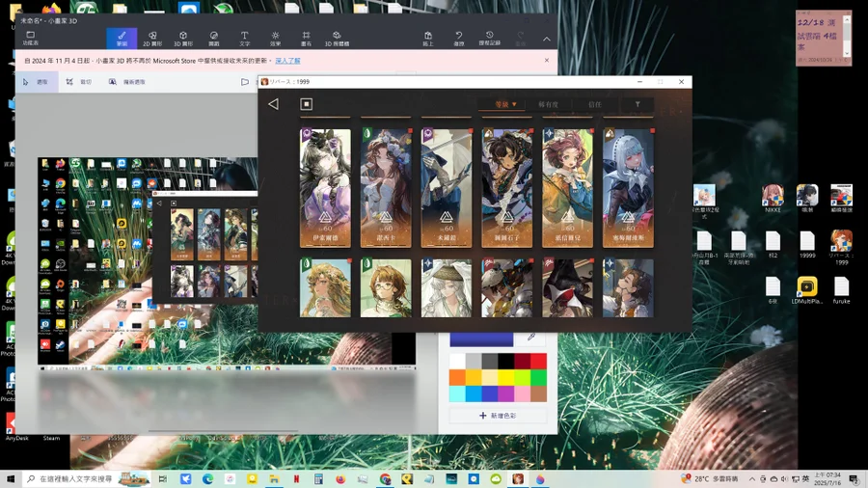Open Chrome from the taskbar
The width and height of the screenshot is (868, 488).
385,479
